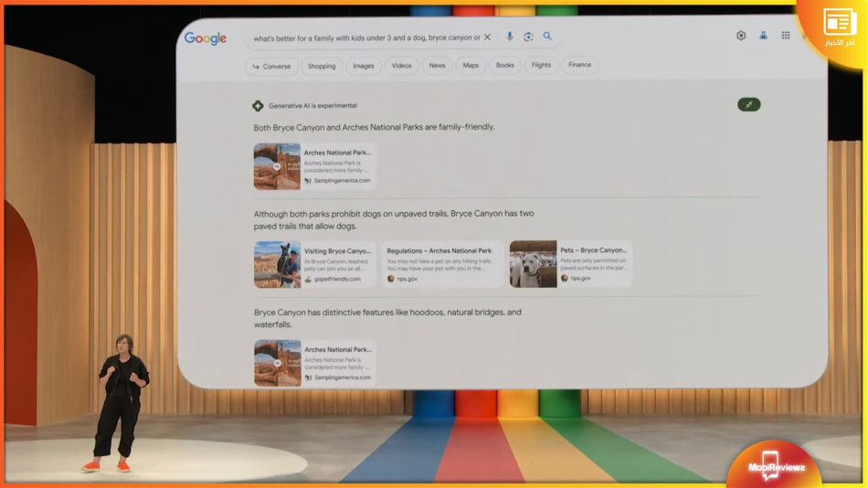This screenshot has height=488, width=868.
Task: Click gopetfriendly.com source label
Action: 337,279
